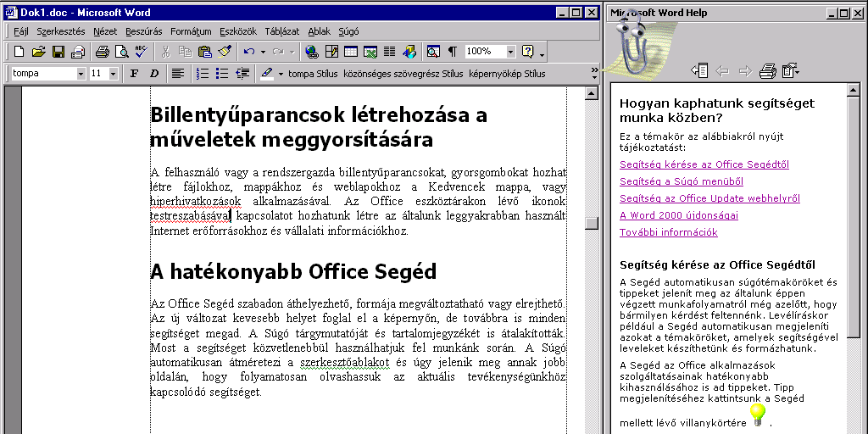Toggle numbered list button
The width and height of the screenshot is (868, 434).
click(x=203, y=74)
